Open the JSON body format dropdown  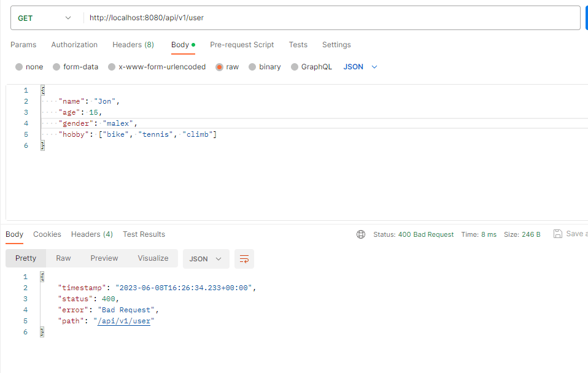(x=360, y=66)
